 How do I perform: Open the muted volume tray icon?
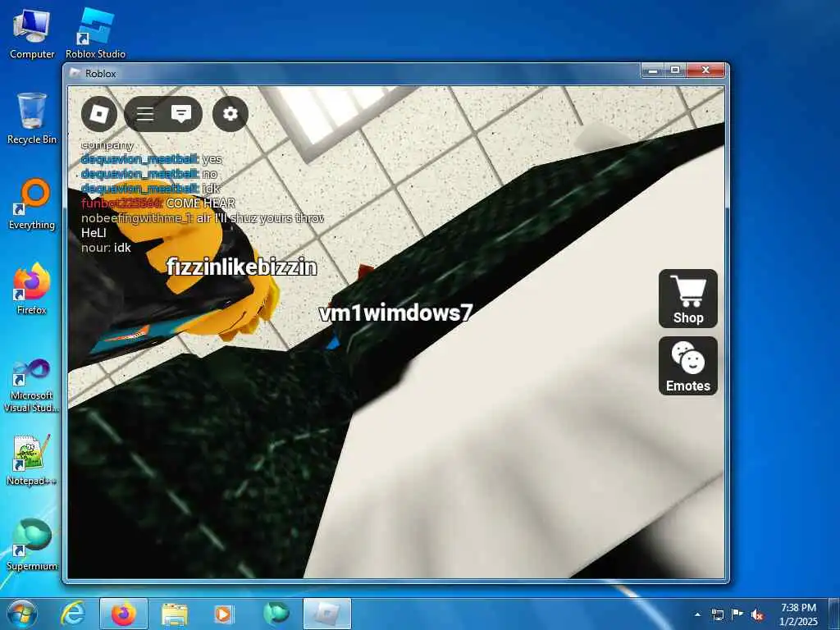[757, 614]
